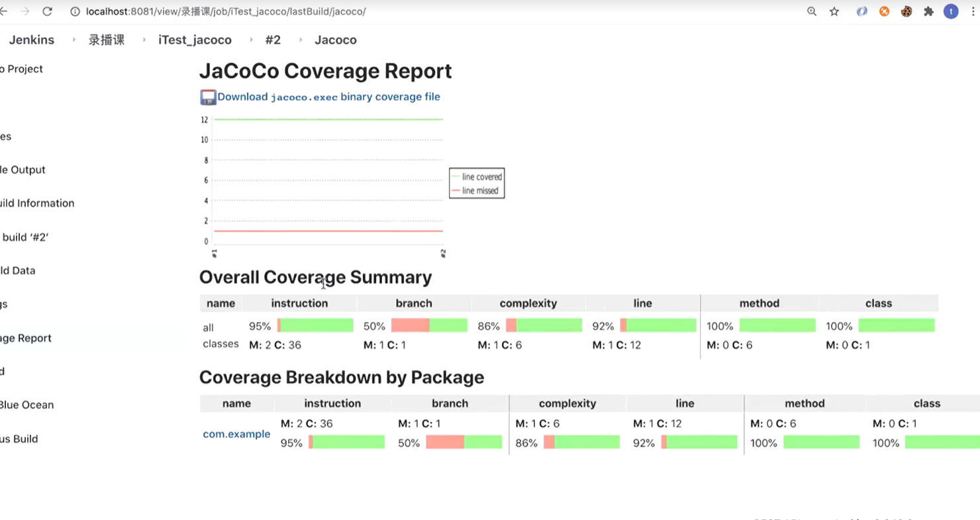Open the Console Output sidebar item

(x=23, y=170)
